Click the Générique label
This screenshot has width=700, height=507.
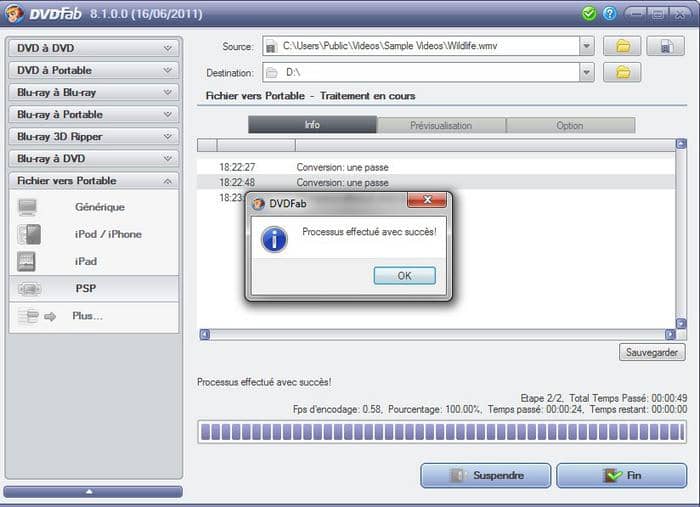(x=100, y=207)
